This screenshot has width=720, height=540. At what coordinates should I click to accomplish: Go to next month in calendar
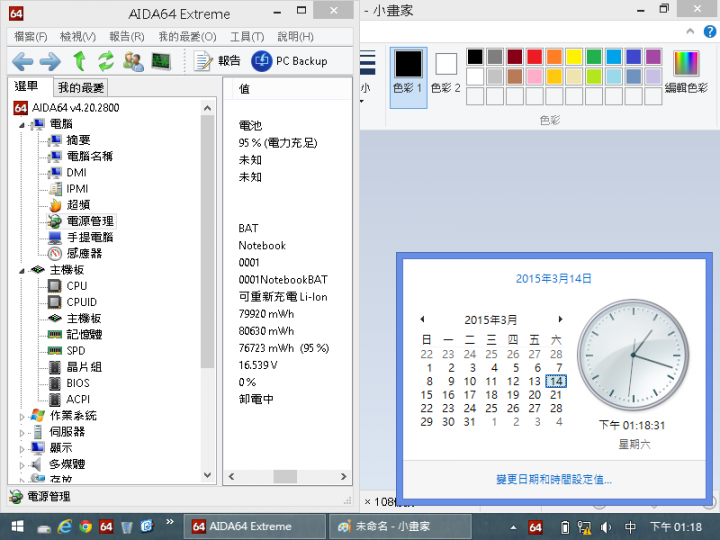(560, 319)
